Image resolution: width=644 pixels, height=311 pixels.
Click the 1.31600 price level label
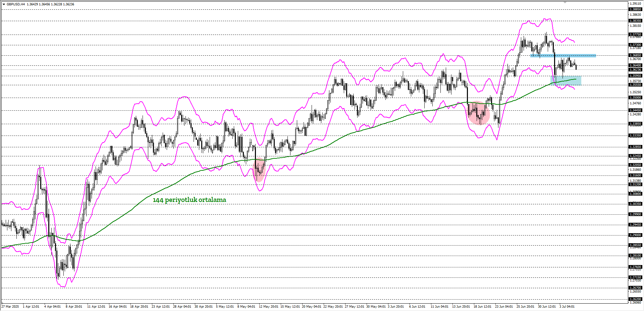coord(635,175)
